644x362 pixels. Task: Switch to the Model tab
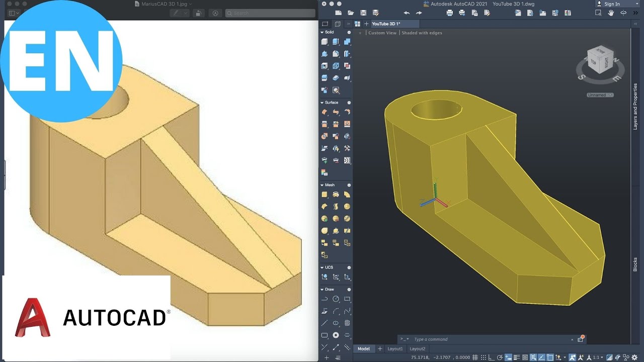pyautogui.click(x=363, y=349)
